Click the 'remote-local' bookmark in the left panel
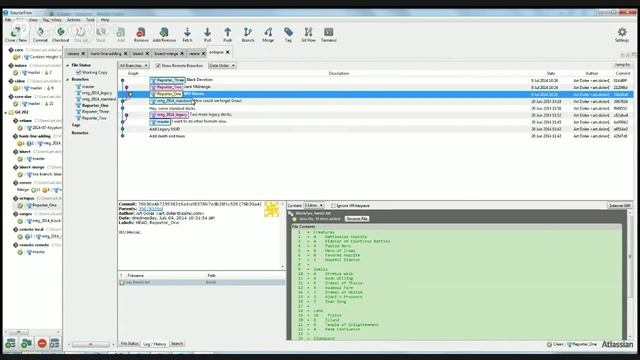Viewport: 640px width, 360px height. (31, 229)
